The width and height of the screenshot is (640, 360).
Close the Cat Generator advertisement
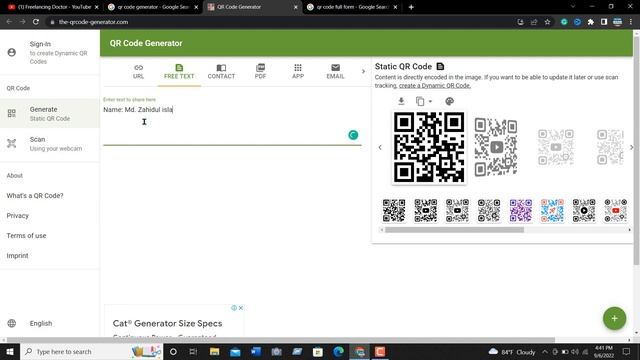click(241, 308)
